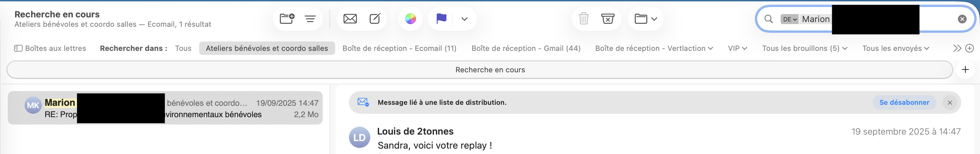The image size is (980, 154).
Task: Click Se désabonner button
Action: click(x=904, y=102)
